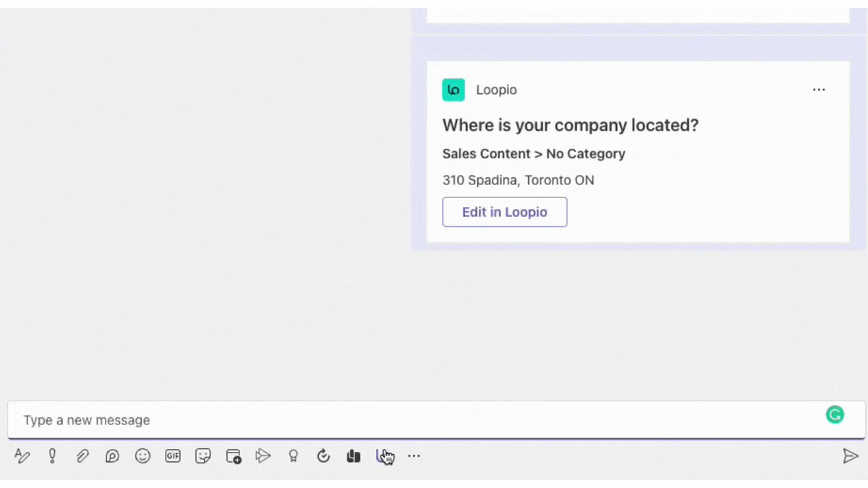Click the Grammarly icon in message box

pos(835,415)
